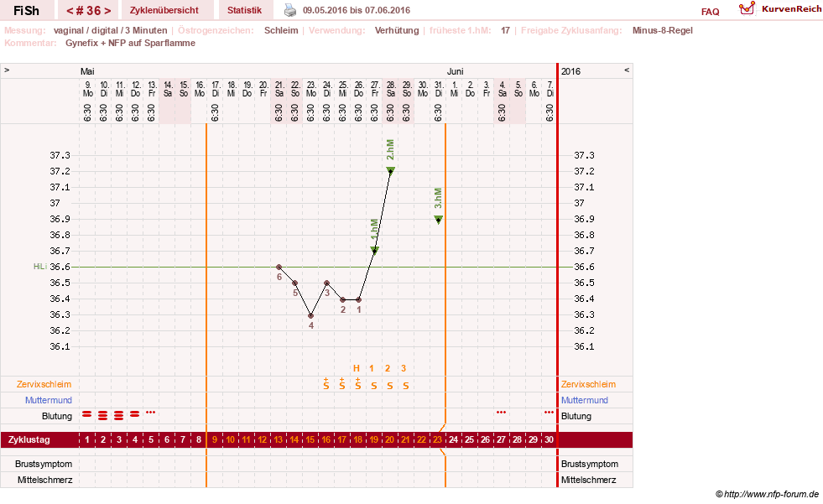Click the S+ mucus symbol on cycle day 18
This screenshot has height=504, width=823.
358,383
